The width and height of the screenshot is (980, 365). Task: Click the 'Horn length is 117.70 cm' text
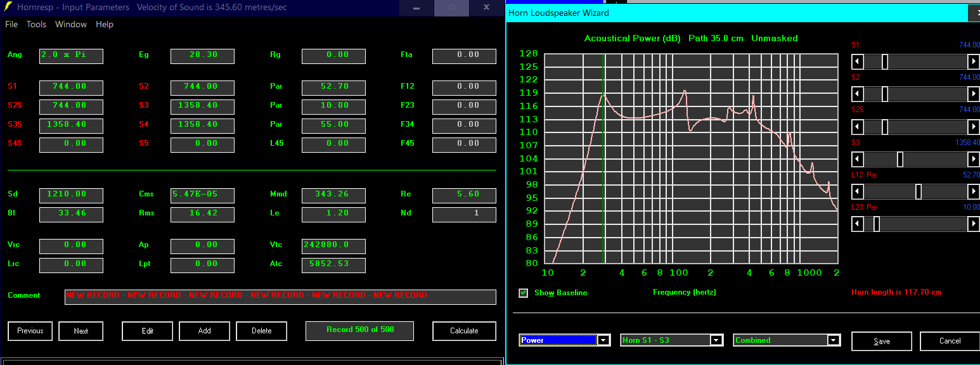[896, 293]
